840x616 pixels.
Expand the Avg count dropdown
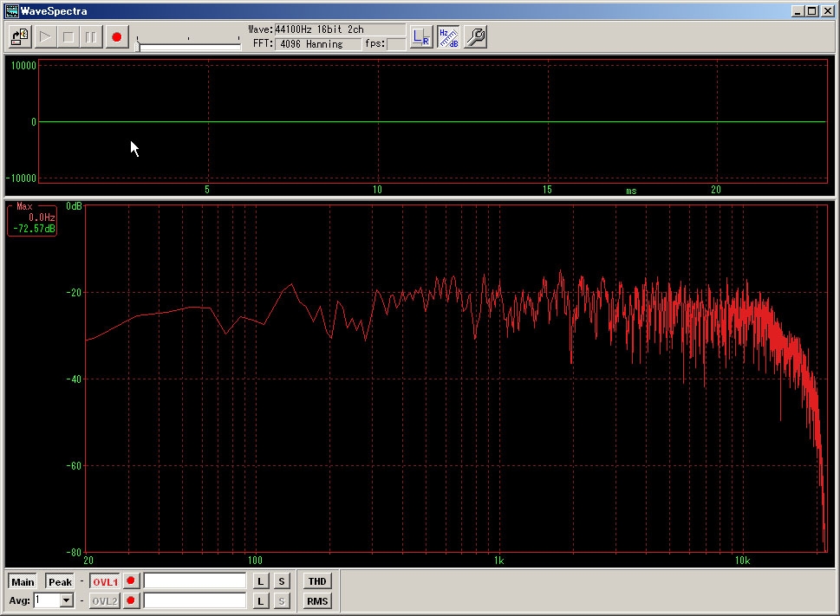67,600
